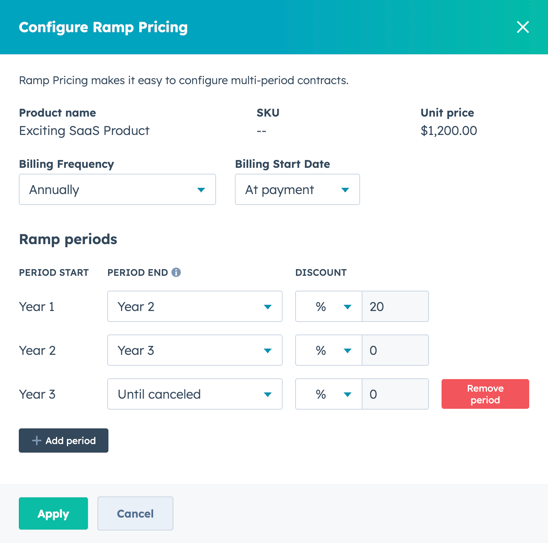The image size is (548, 543).
Task: Click the Year 1 discount field showing 20
Action: point(395,306)
